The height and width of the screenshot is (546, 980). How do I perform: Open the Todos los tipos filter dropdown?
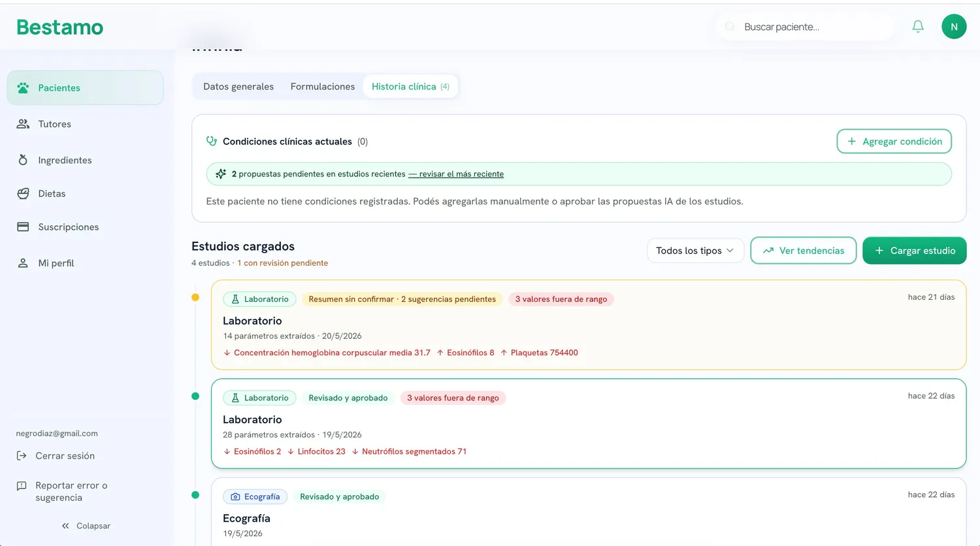[695, 251]
